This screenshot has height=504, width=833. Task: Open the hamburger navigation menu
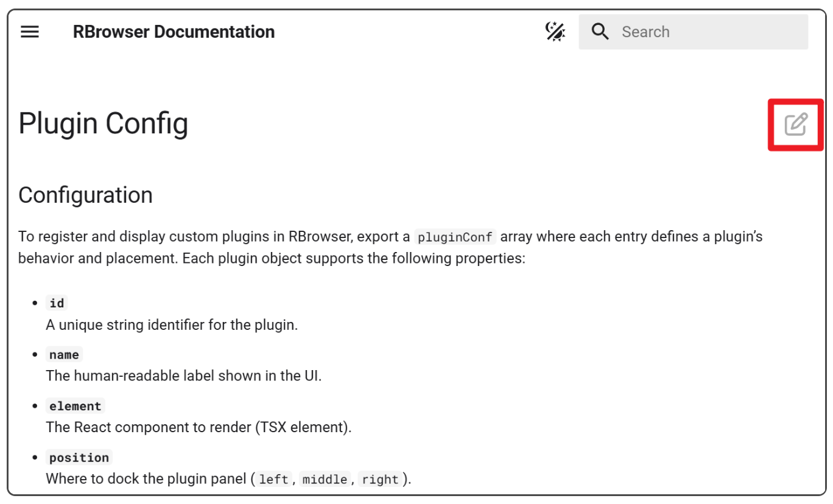pos(30,32)
